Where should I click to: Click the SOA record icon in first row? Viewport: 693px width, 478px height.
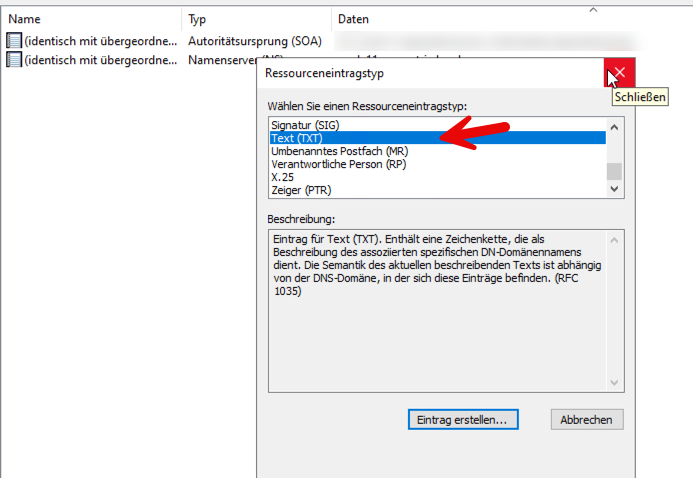click(x=14, y=41)
